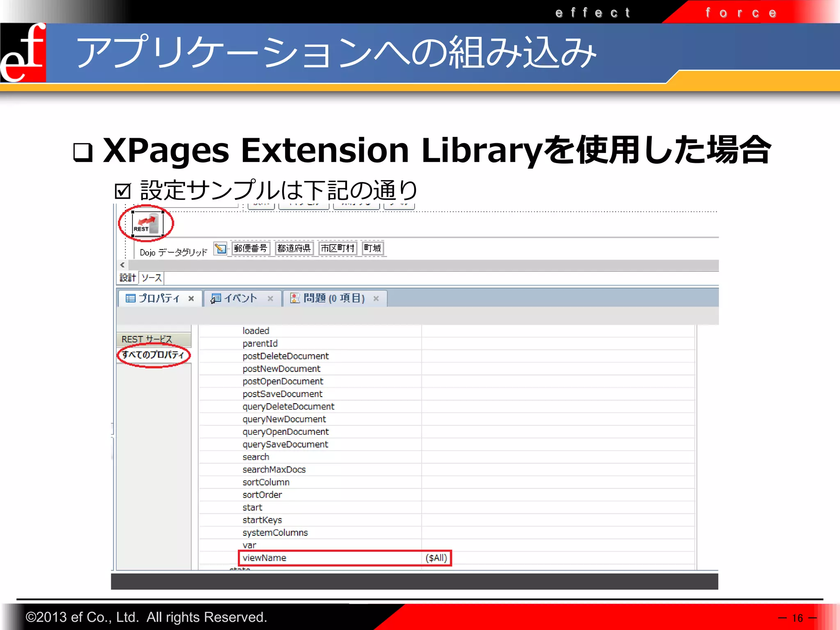Select the queryDeleteDocument property
This screenshot has height=630, width=840.
(x=288, y=406)
